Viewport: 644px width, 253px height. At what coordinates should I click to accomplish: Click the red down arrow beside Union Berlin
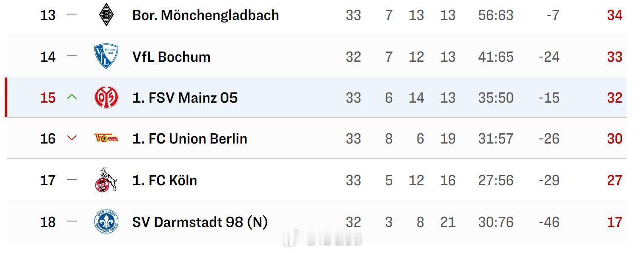[72, 138]
